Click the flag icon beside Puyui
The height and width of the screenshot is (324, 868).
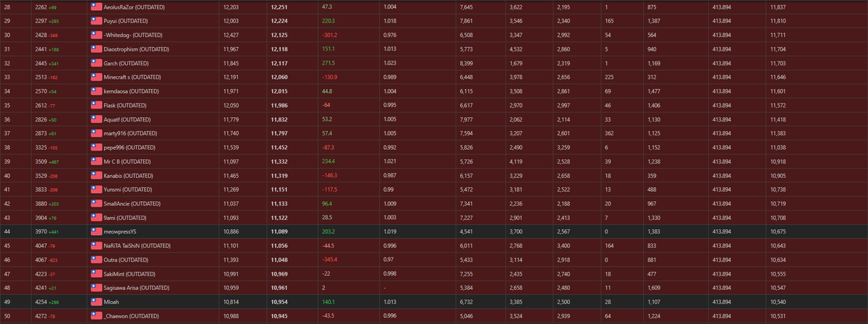point(96,21)
